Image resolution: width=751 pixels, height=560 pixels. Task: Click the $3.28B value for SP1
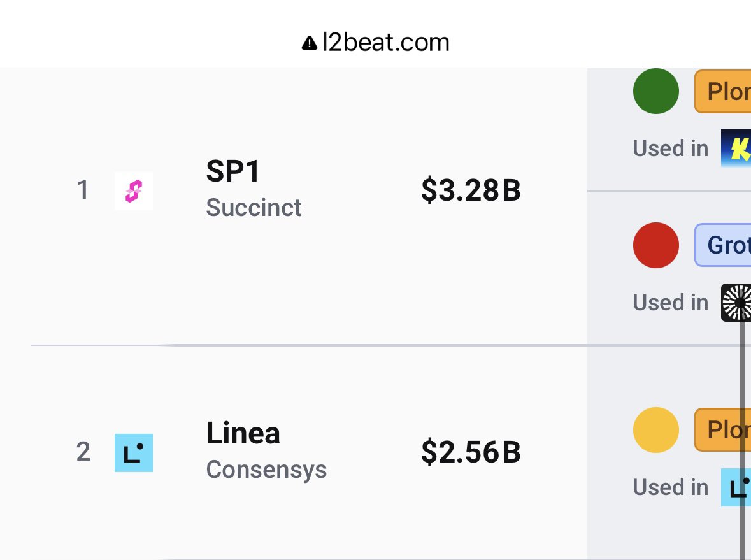471,190
